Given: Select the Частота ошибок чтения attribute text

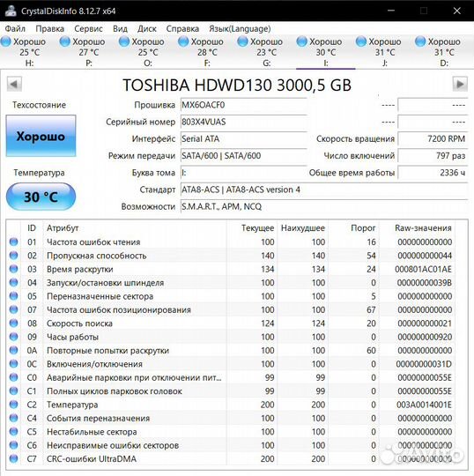Looking at the screenshot, I should [93, 242].
